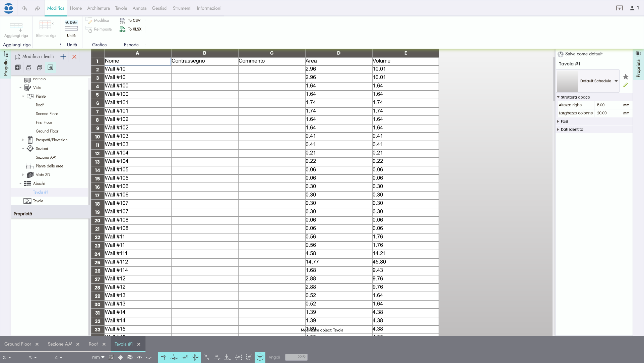Collapse the Sezioni tree node

23,149
